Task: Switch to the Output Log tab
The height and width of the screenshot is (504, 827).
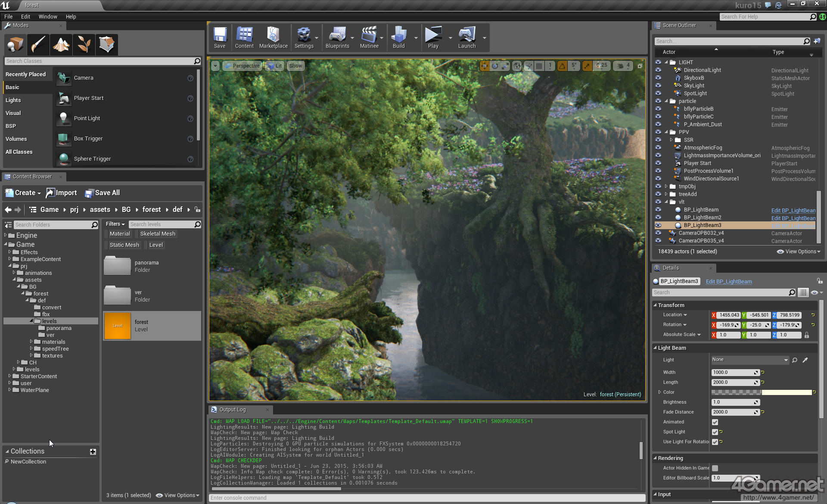Action: point(233,410)
